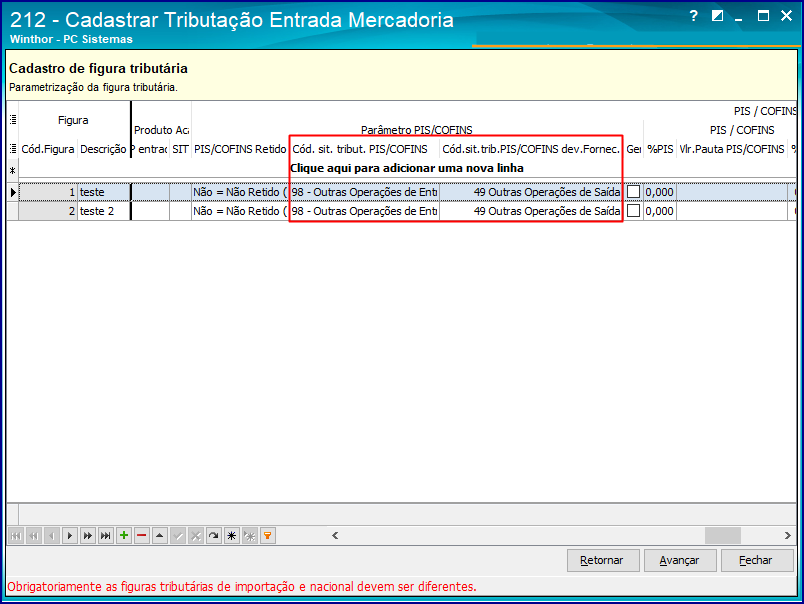
Task: Open PIS/COFINS tax code cell for teste 2
Action: (x=365, y=211)
